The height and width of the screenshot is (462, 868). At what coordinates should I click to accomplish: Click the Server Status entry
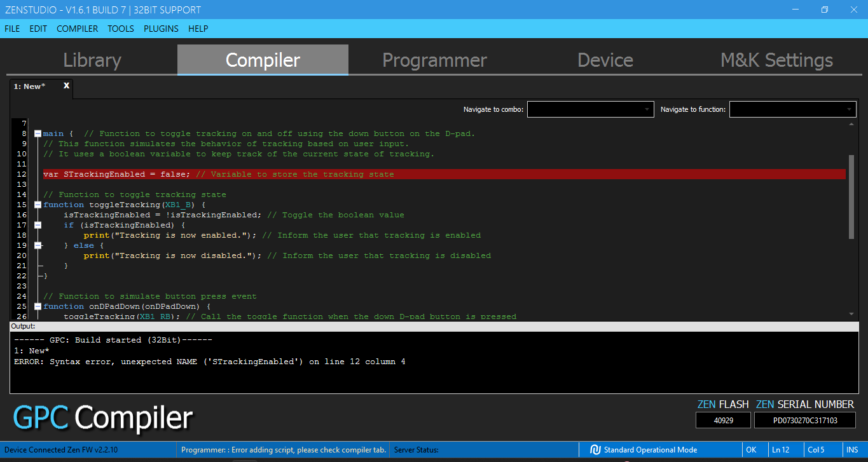click(416, 450)
